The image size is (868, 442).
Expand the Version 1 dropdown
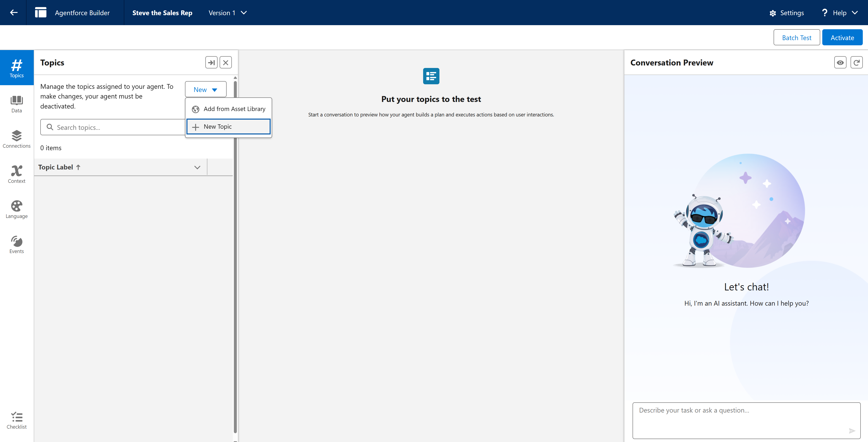click(x=228, y=13)
